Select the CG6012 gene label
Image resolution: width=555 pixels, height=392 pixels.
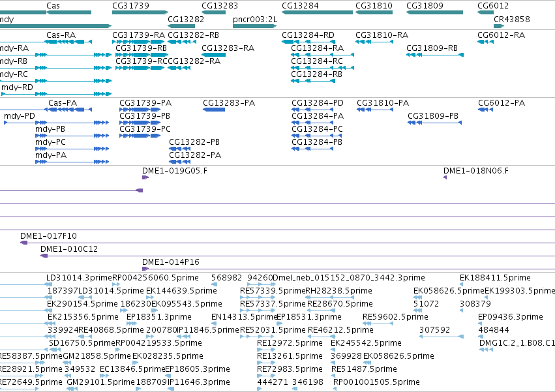(493, 6)
